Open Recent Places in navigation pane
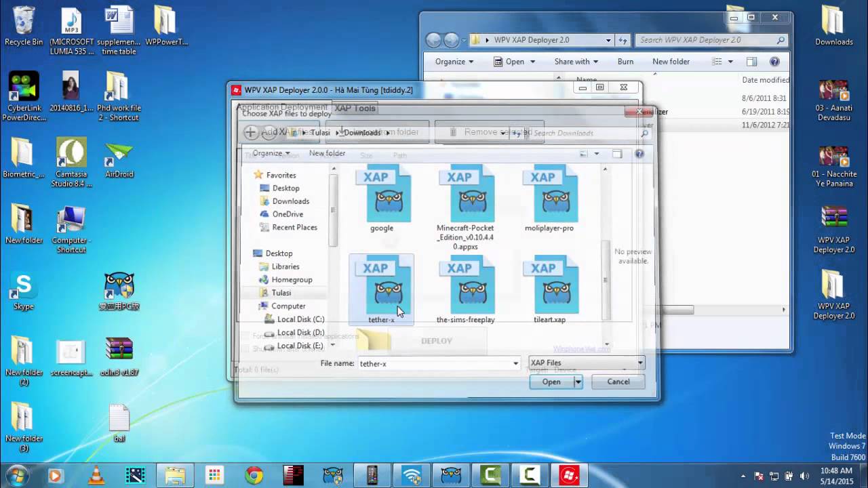This screenshot has height=488, width=868. pos(294,227)
